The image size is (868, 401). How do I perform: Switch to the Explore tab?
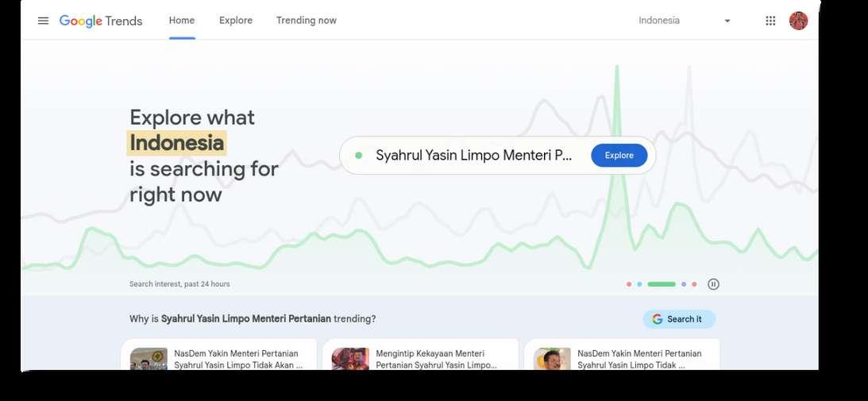pyautogui.click(x=236, y=21)
